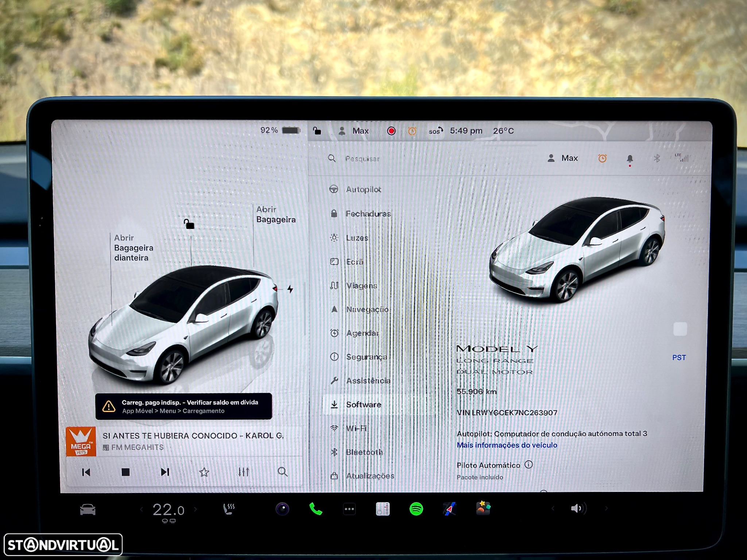Open the car controls icon in the dock
Image resolution: width=747 pixels, height=560 pixels.
pyautogui.click(x=88, y=509)
